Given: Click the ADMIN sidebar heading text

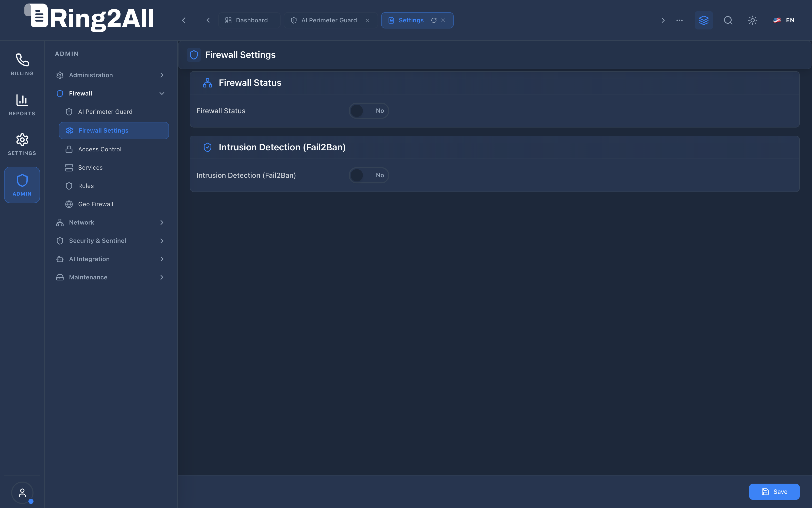Looking at the screenshot, I should [x=67, y=54].
